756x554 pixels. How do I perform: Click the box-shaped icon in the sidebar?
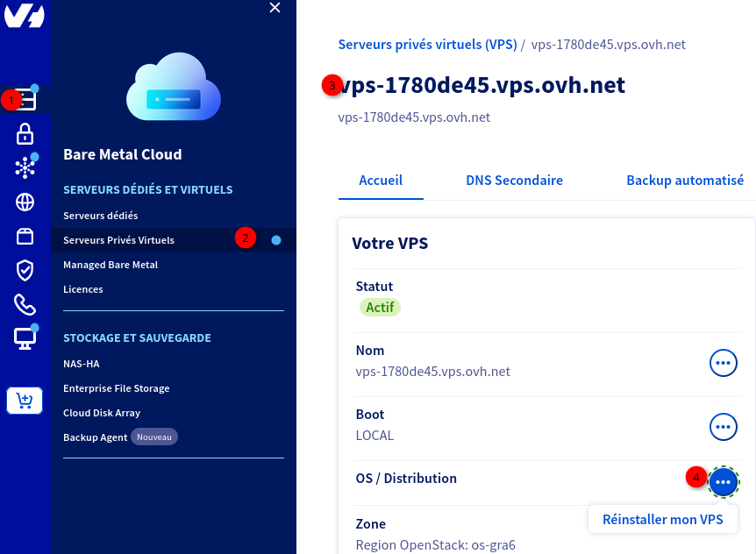[25, 237]
